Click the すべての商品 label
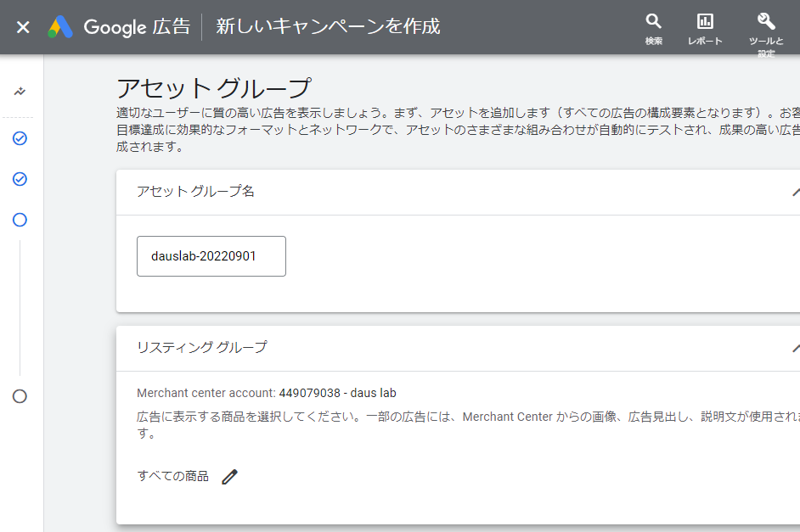Viewport: 800px width, 532px height. point(172,475)
